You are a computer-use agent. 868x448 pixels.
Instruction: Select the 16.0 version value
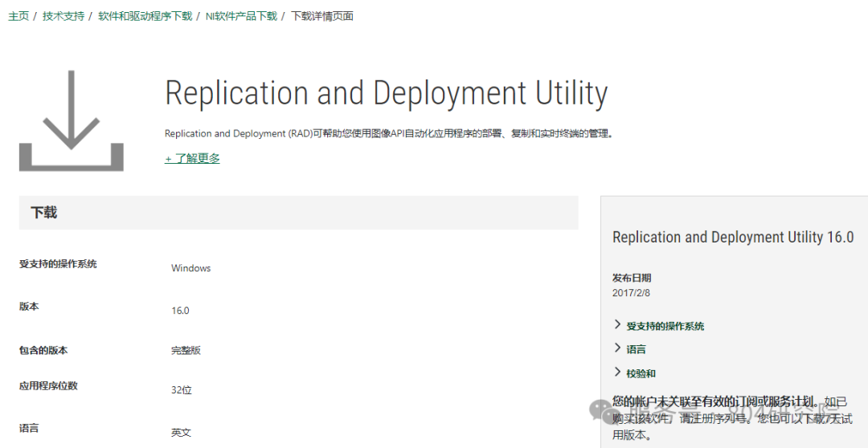[x=181, y=310]
